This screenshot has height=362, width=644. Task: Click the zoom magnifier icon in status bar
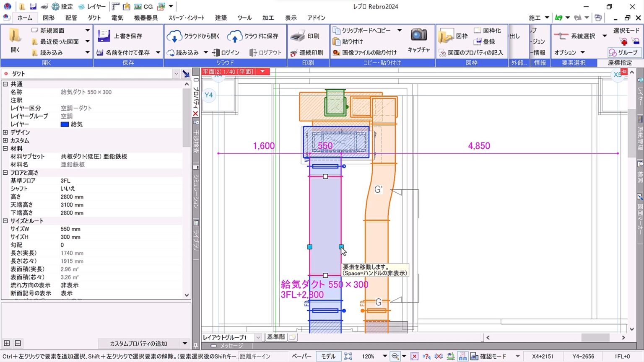click(395, 356)
